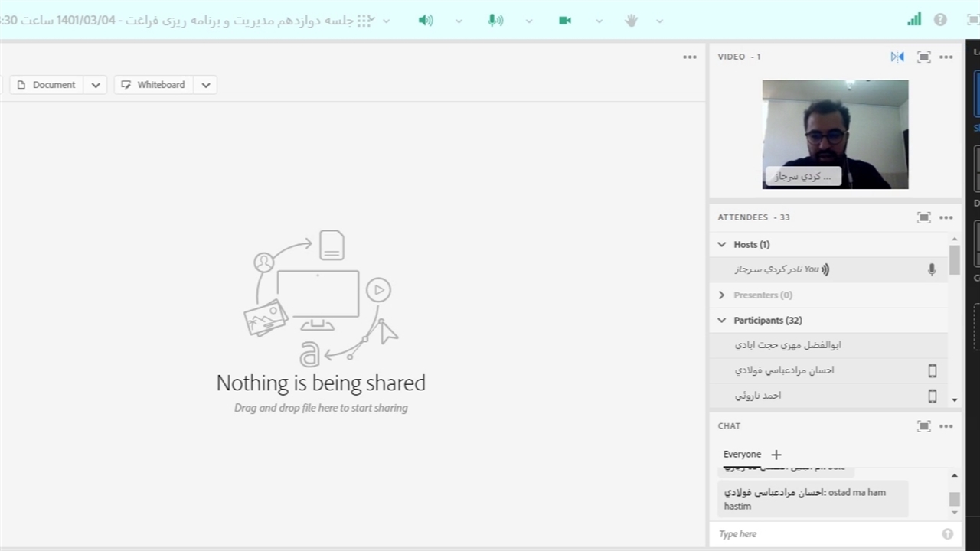Mute the speaker audio icon

[426, 21]
